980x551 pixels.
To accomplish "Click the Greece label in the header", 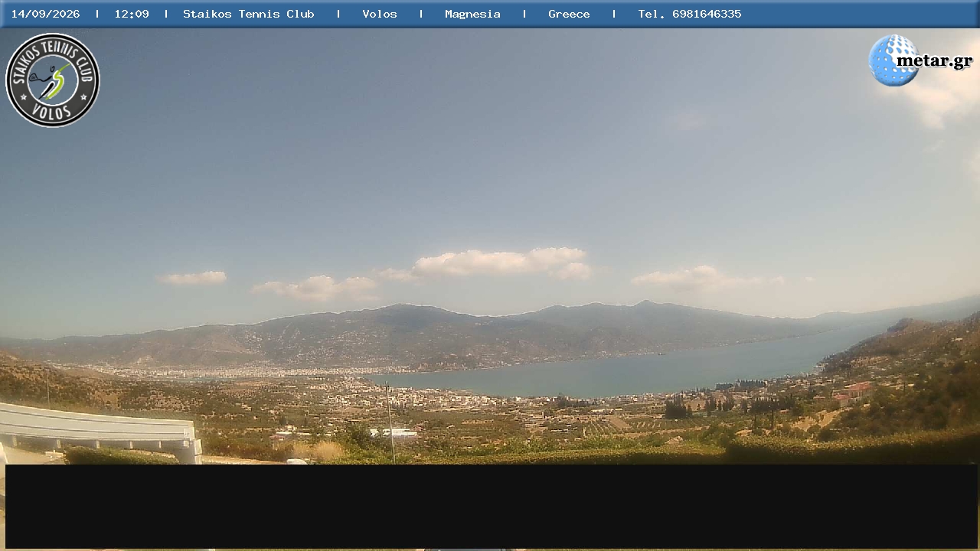I will (569, 14).
